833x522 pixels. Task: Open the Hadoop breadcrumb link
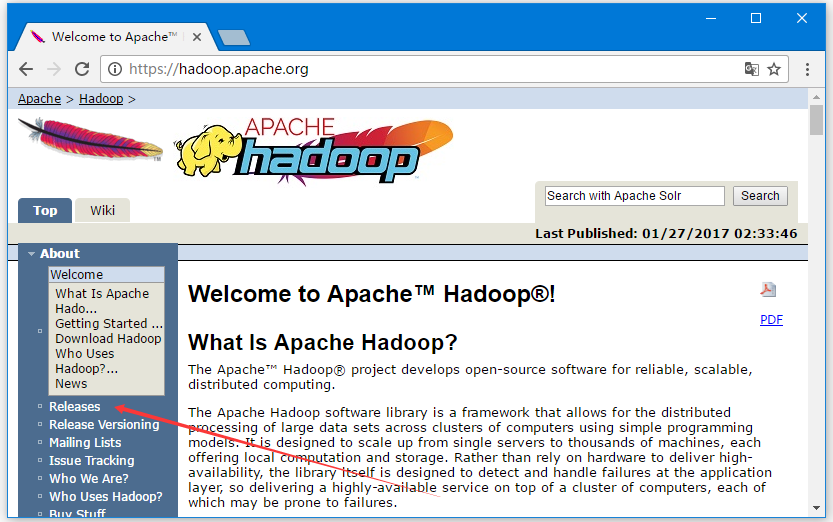click(x=101, y=99)
